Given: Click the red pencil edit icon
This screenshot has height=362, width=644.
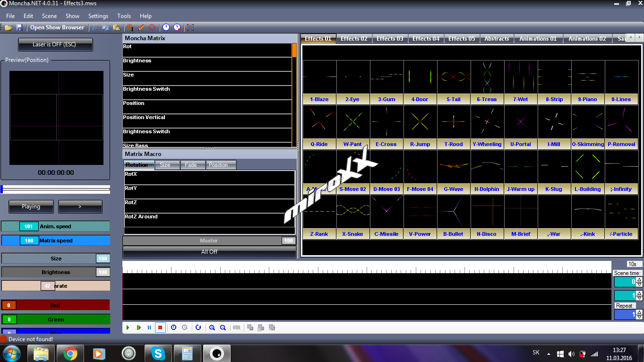Looking at the screenshot, I should pos(141,27).
